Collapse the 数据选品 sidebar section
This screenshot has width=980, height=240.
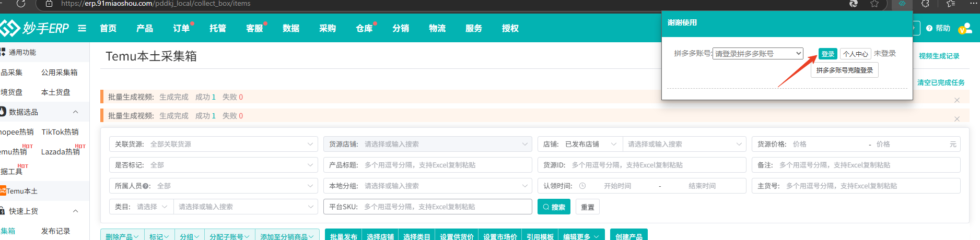pos(76,112)
